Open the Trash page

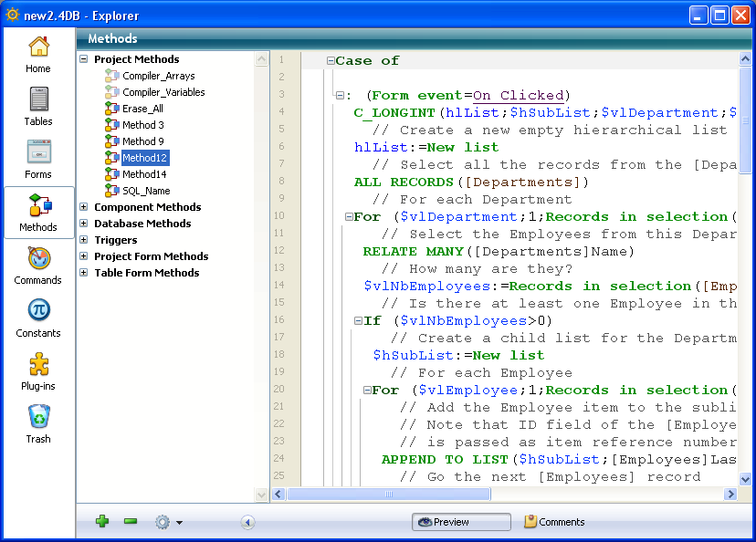click(38, 423)
